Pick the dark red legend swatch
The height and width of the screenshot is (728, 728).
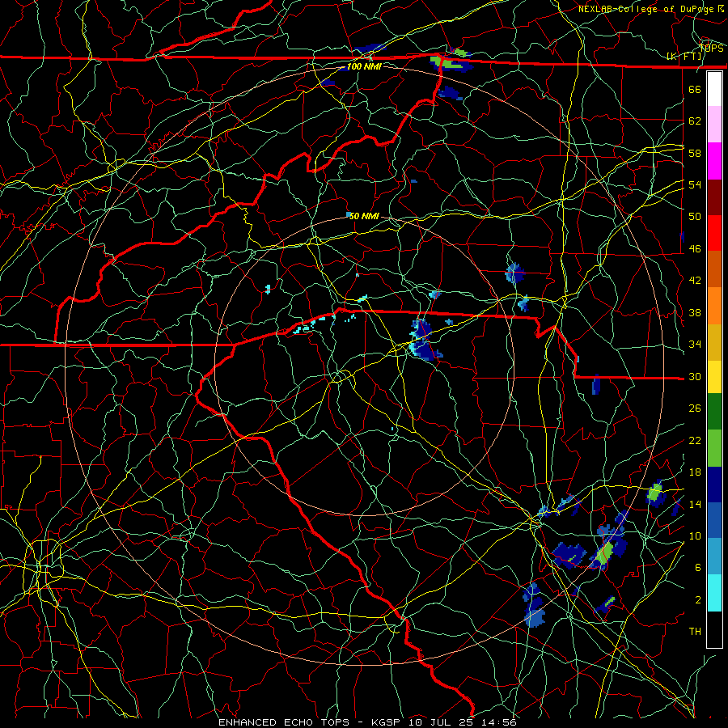[x=714, y=197]
